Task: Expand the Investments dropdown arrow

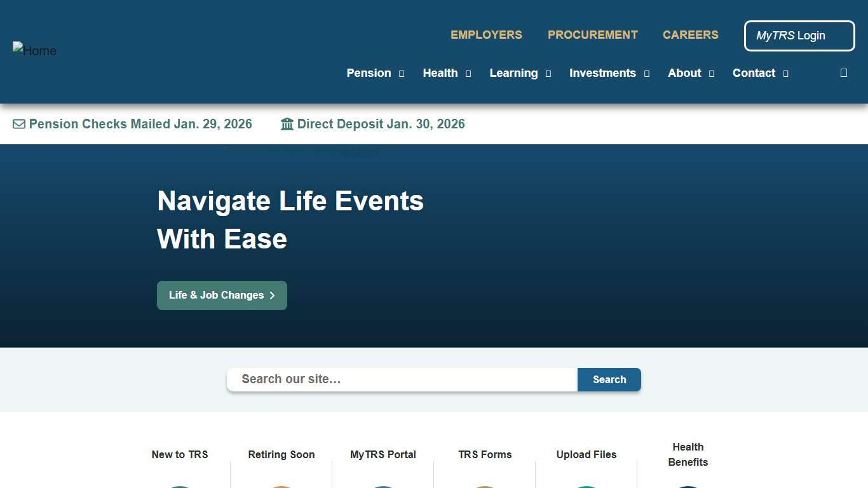Action: coord(647,74)
